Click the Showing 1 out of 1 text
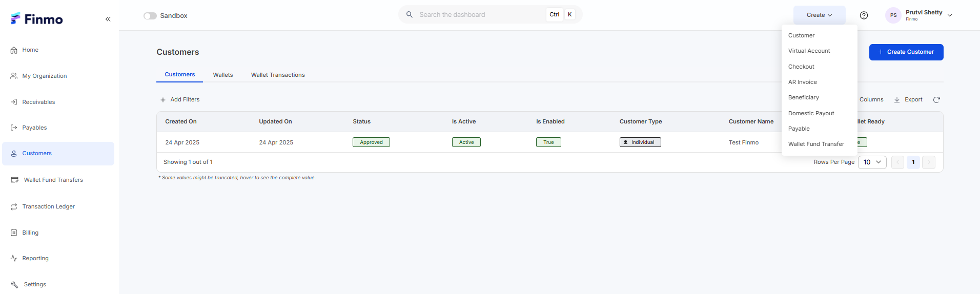Image resolution: width=980 pixels, height=294 pixels. (188, 162)
